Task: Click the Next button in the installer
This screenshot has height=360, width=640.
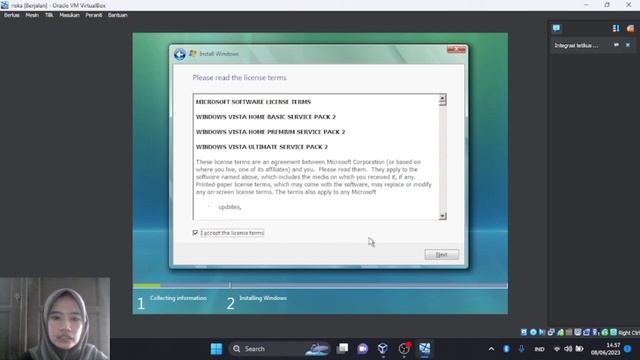Action: tap(442, 254)
